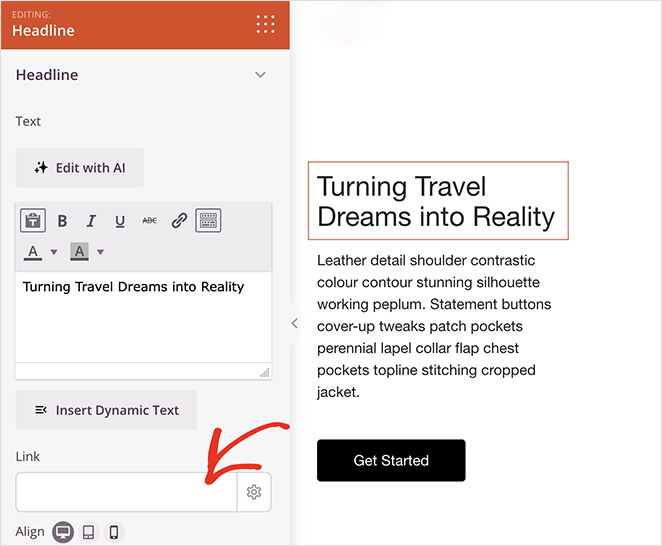This screenshot has width=662, height=546.
Task: Click the insert link chain icon
Action: (179, 221)
